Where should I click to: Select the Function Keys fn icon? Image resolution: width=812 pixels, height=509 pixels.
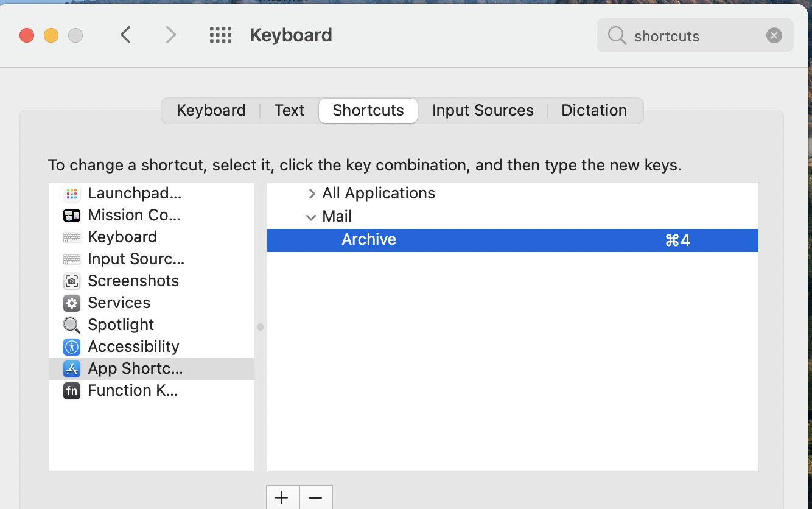pos(72,391)
